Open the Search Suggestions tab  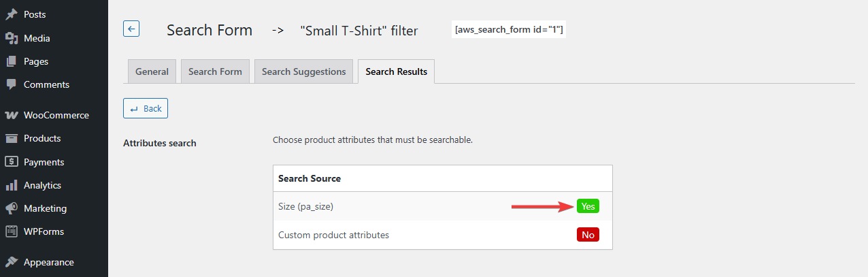[x=303, y=71]
